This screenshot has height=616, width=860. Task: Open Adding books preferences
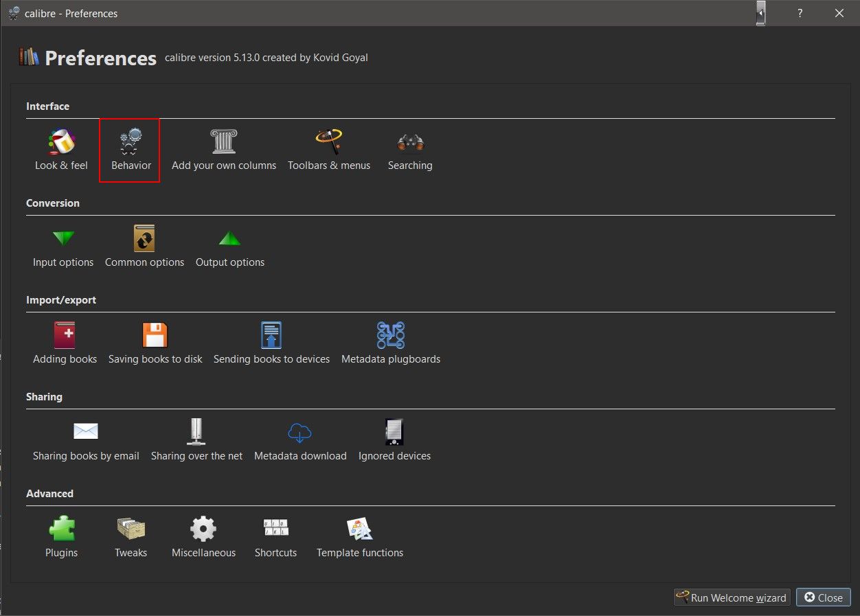pyautogui.click(x=65, y=344)
